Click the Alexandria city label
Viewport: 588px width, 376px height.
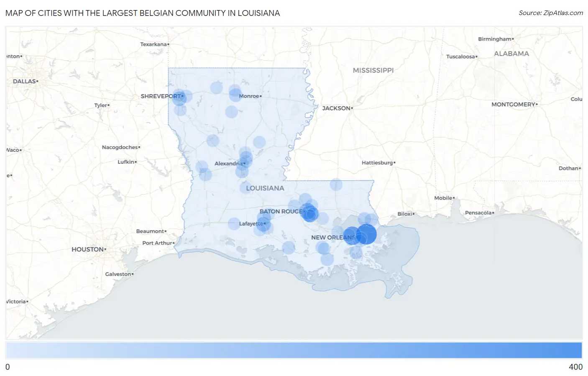pyautogui.click(x=228, y=164)
